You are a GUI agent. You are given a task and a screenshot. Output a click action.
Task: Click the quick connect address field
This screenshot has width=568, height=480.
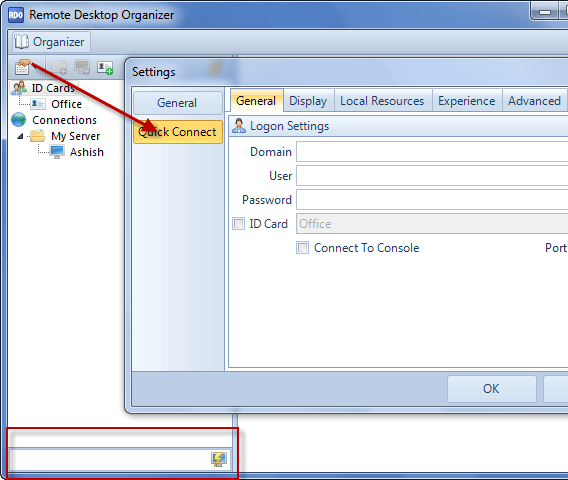pyautogui.click(x=109, y=459)
